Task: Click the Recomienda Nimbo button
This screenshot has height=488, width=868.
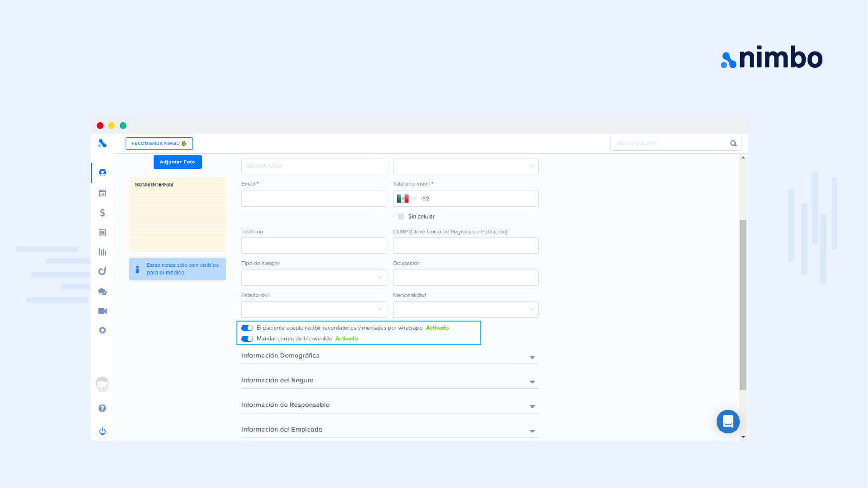Action: (159, 144)
